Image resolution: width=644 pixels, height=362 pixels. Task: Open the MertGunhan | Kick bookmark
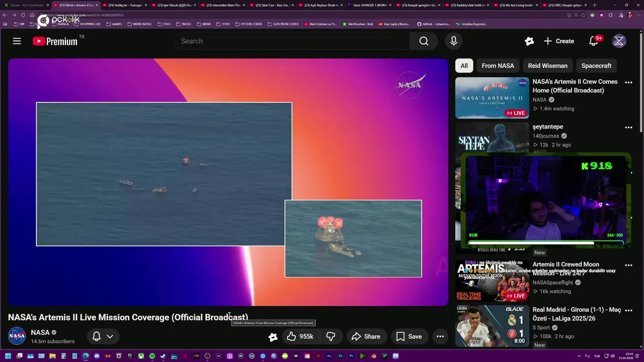[x=358, y=24]
